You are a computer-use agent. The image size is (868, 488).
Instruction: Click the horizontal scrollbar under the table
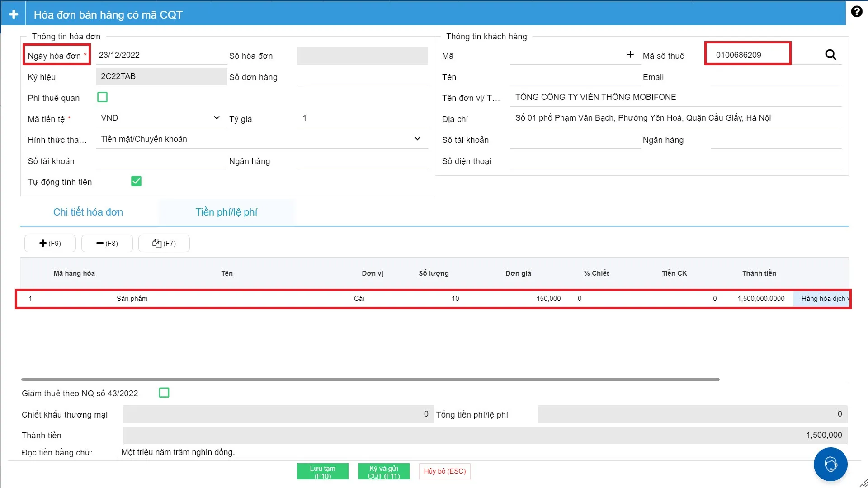pos(370,380)
